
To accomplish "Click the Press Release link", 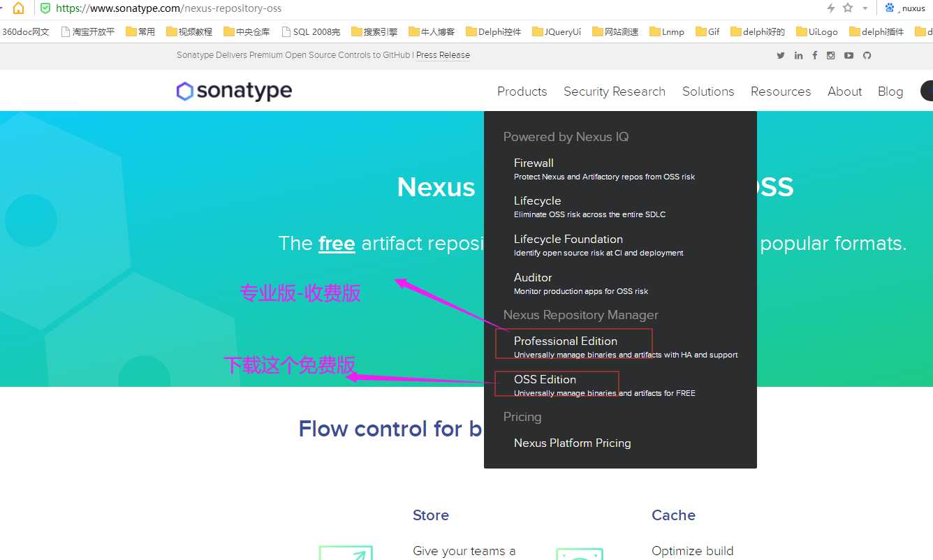I will point(443,55).
